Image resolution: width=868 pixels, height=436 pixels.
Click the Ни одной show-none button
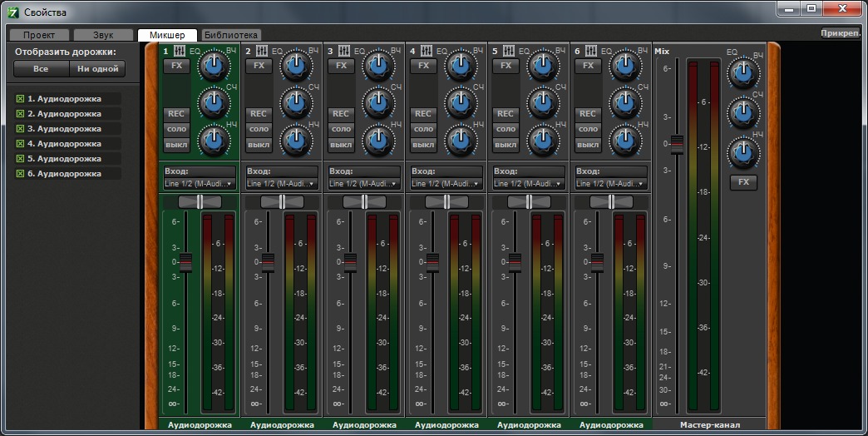97,69
